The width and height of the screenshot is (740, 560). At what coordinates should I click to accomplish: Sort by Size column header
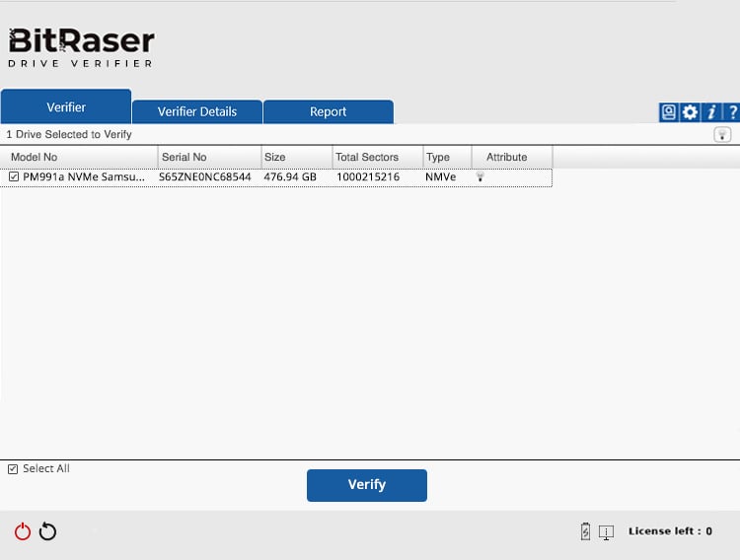297,157
